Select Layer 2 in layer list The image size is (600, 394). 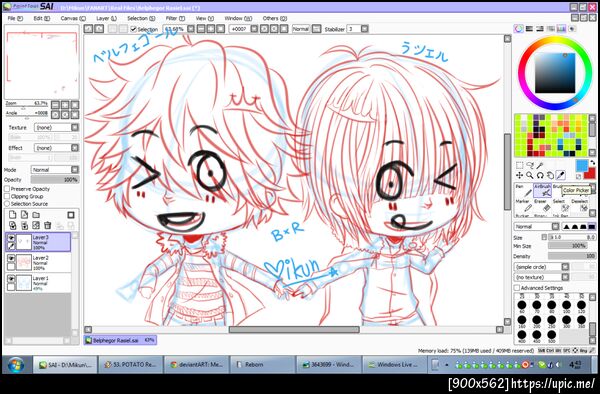(x=38, y=262)
